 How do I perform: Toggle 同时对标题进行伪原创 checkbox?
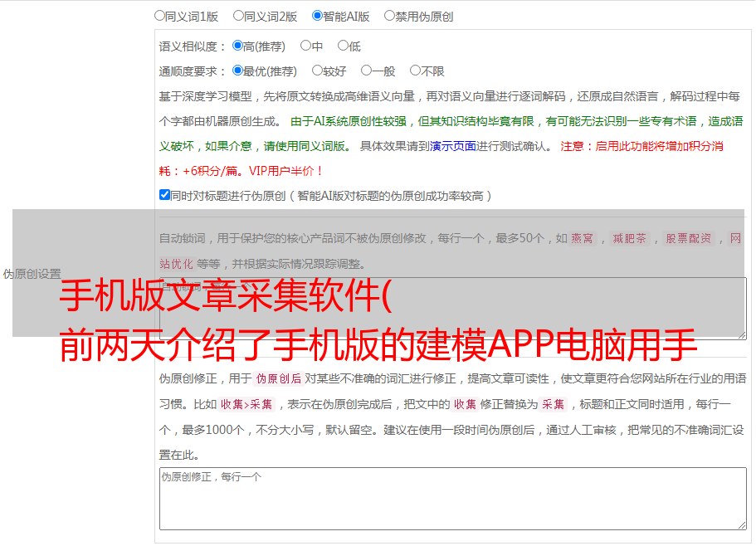[164, 195]
